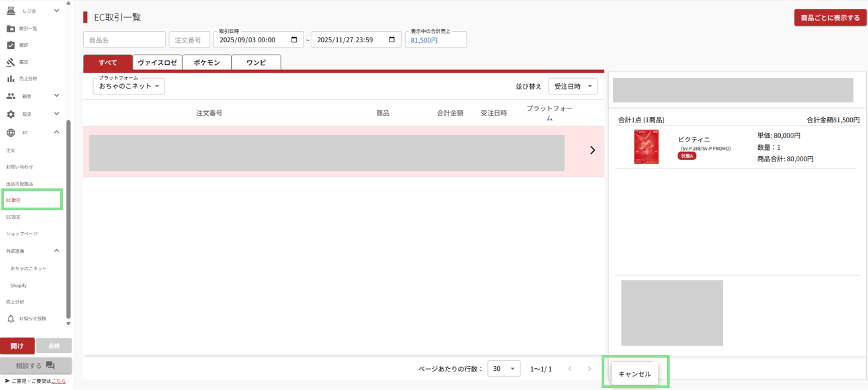Click the こちら feedback link
The width and height of the screenshot is (868, 390).
(x=58, y=381)
